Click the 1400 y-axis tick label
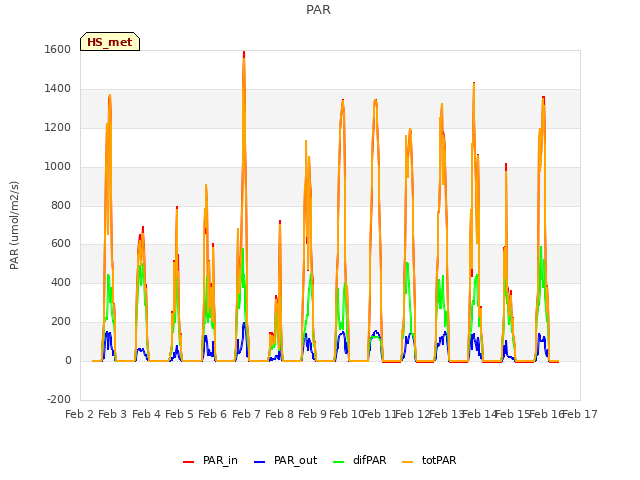The image size is (640, 480). 58,89
